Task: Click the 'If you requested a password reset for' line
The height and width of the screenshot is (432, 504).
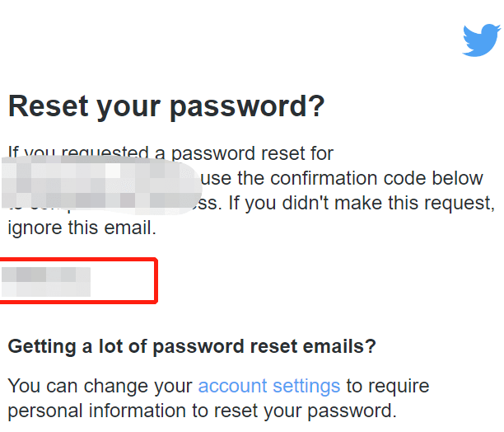Action: [x=170, y=153]
